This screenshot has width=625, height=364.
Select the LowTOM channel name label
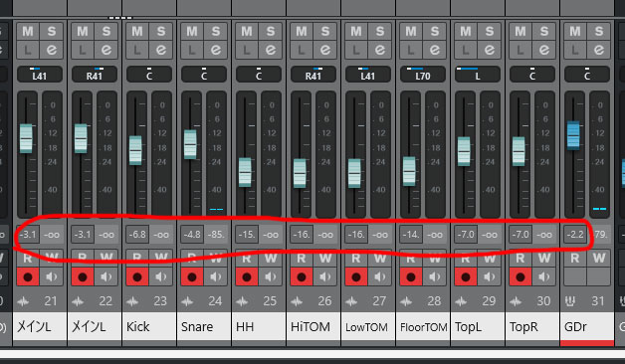tap(368, 326)
